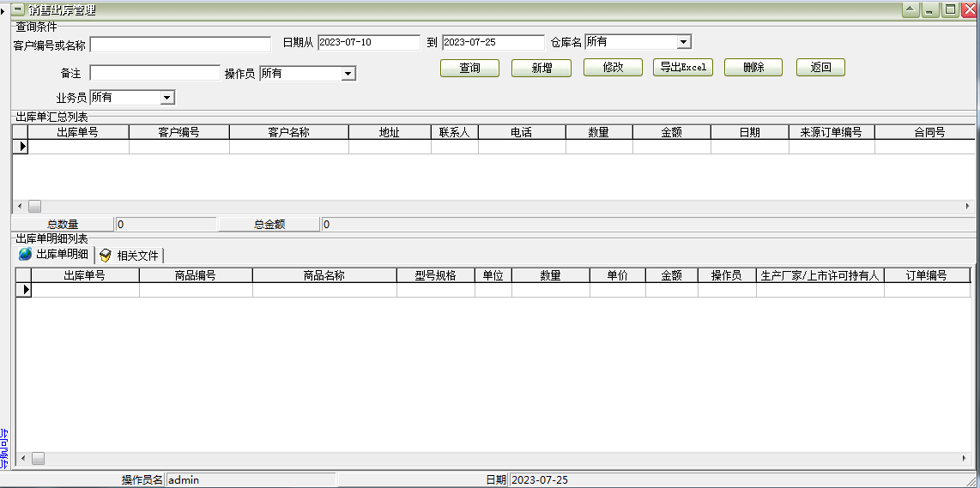Click the 删除 button
Viewport: 980px width, 488px height.
click(x=753, y=68)
